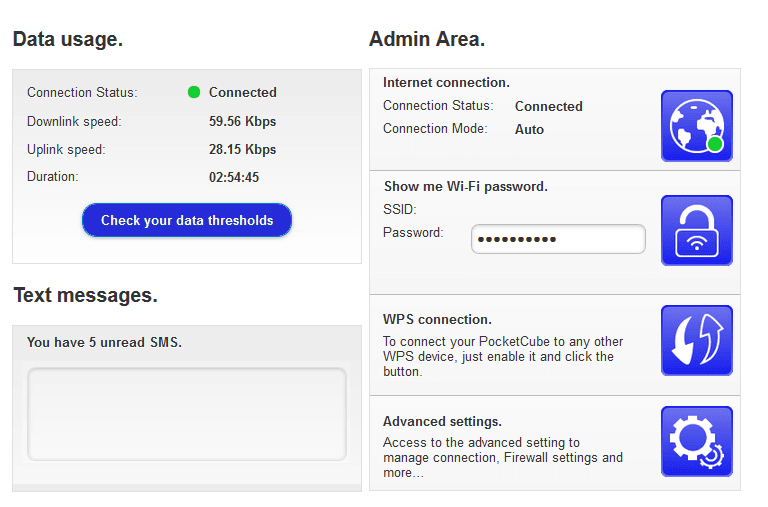The width and height of the screenshot is (768, 507).
Task: Select the WPS connection heading
Action: pos(437,319)
